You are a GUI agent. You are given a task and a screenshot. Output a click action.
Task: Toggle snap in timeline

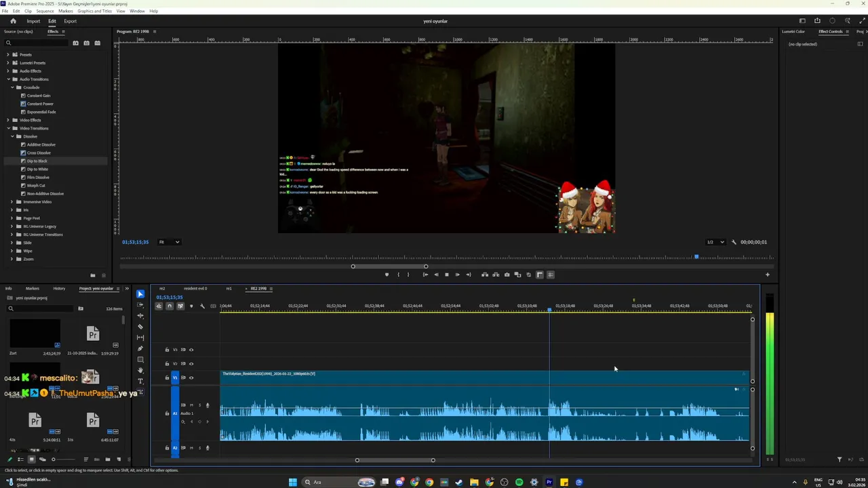[x=170, y=306]
